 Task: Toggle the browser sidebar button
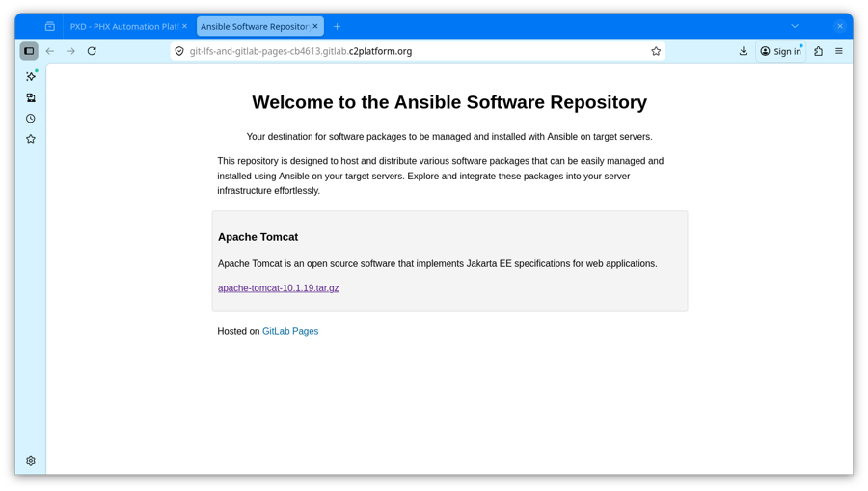pos(29,51)
